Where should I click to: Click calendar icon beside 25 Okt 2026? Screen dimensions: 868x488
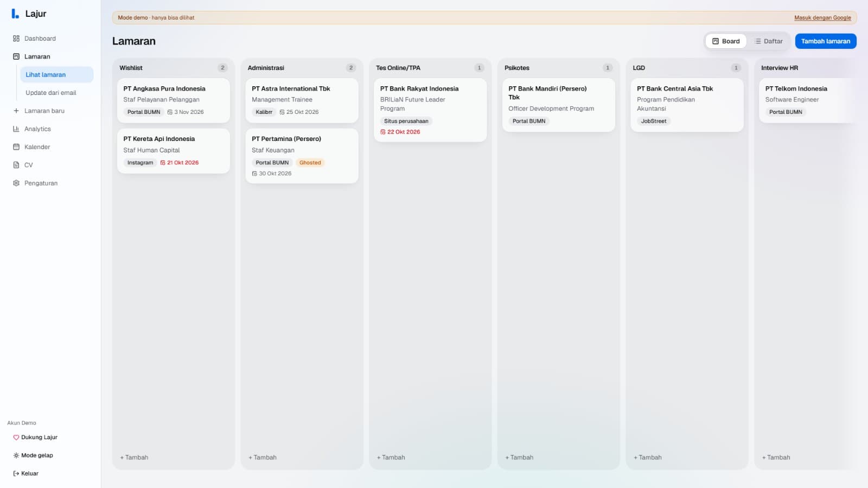pyautogui.click(x=282, y=112)
